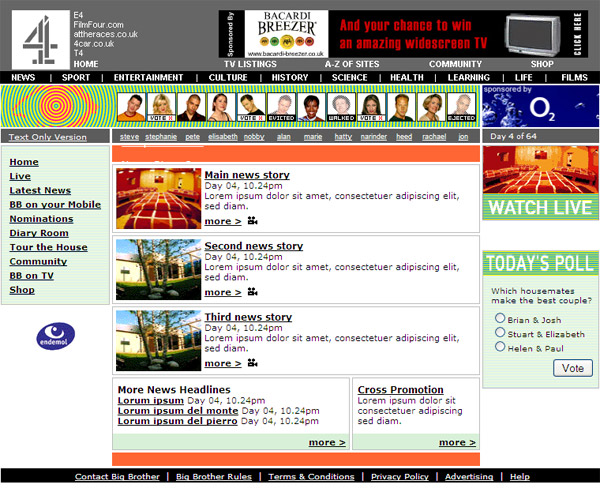Open the Shop link in the top bar
600x492 pixels.
(x=542, y=64)
